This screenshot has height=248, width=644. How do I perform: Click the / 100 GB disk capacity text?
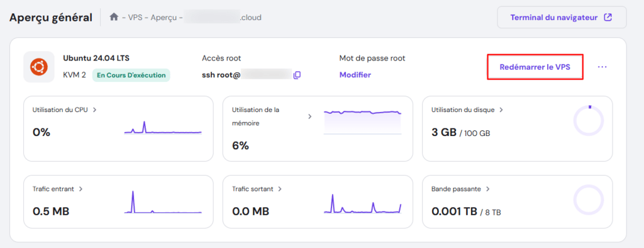475,133
